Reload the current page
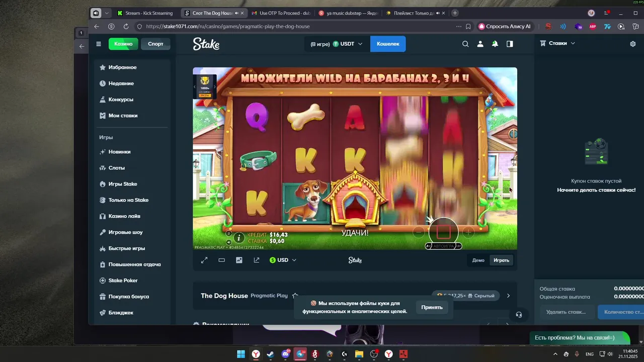Screen dimensions: 644x362 click(126, 26)
